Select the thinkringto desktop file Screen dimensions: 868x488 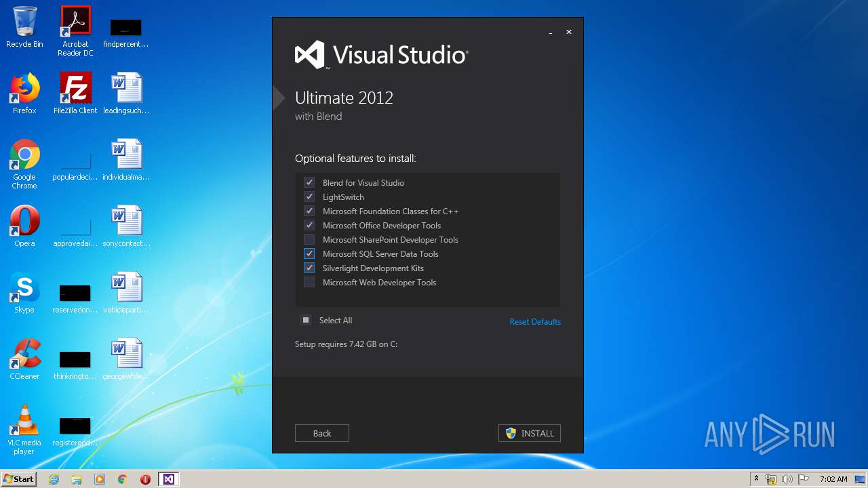coord(75,366)
